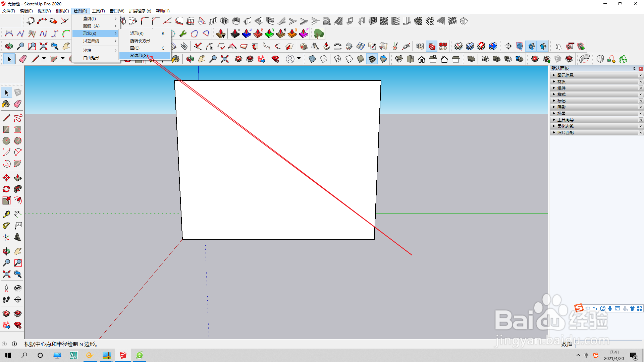Image resolution: width=644 pixels, height=362 pixels.
Task: Select the left-toolbar Offset tool
Action: point(18,201)
